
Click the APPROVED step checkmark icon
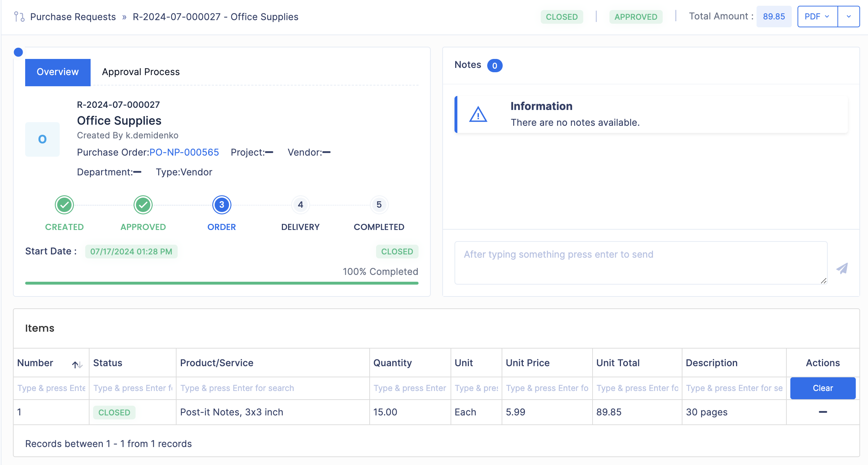tap(143, 205)
